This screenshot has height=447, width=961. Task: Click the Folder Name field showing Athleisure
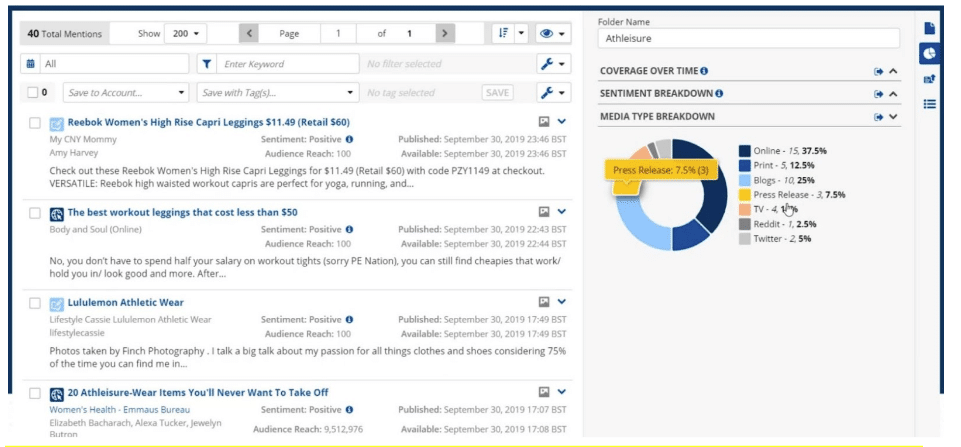tap(748, 38)
